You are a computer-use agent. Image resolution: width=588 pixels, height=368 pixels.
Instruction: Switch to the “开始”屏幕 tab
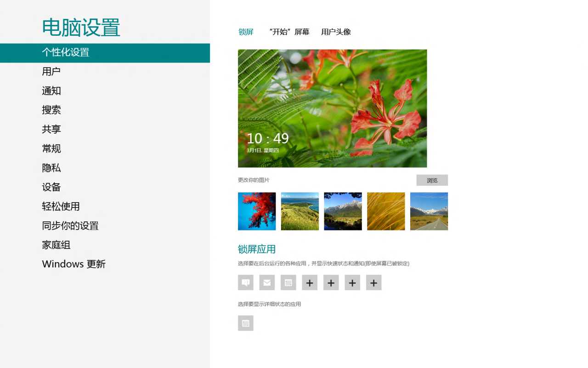click(289, 32)
